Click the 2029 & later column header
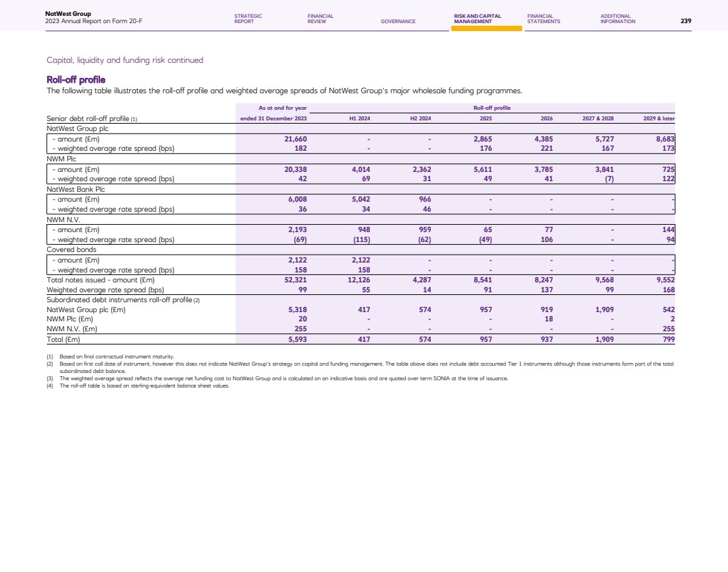This screenshot has height=572, width=728. [x=659, y=118]
